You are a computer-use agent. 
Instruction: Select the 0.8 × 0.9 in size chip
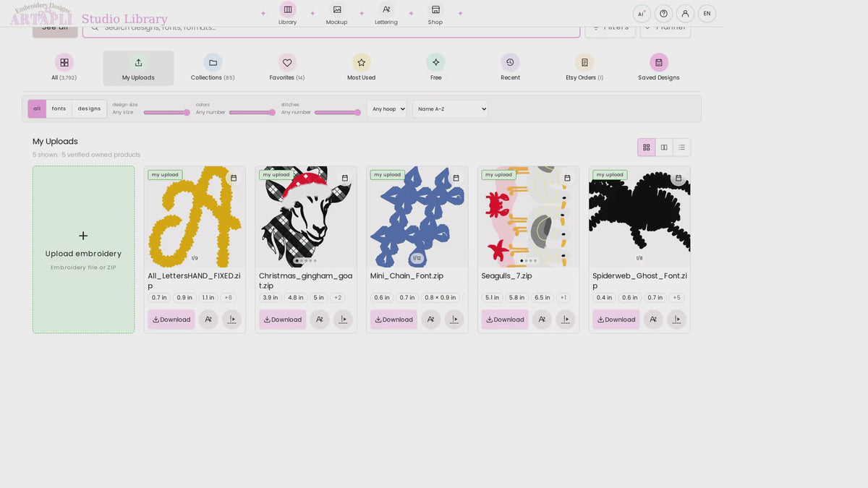tap(441, 298)
